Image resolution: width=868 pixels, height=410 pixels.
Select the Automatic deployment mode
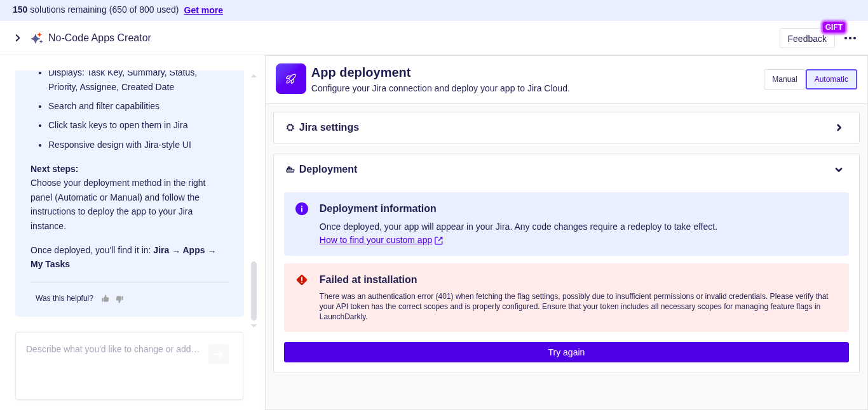coord(831,79)
